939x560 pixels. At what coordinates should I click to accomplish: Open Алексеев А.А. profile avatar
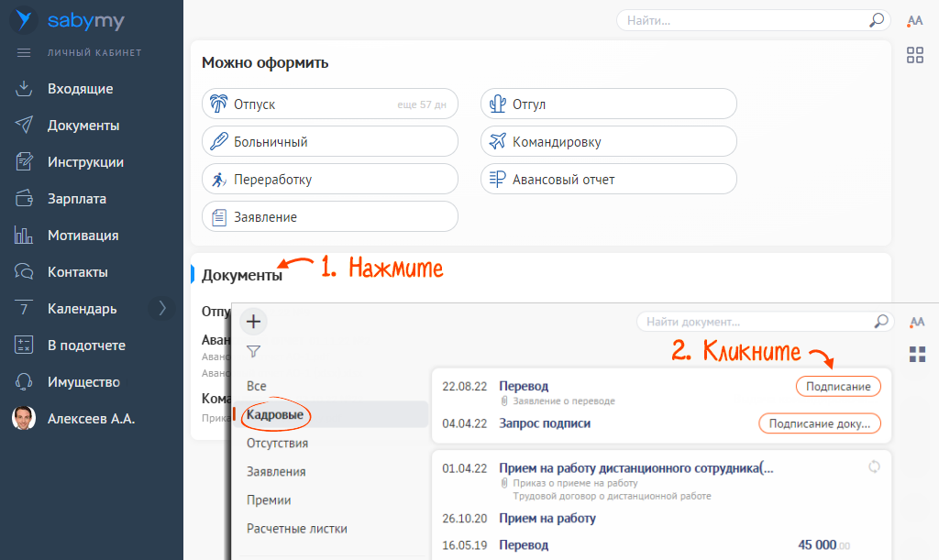click(x=24, y=419)
